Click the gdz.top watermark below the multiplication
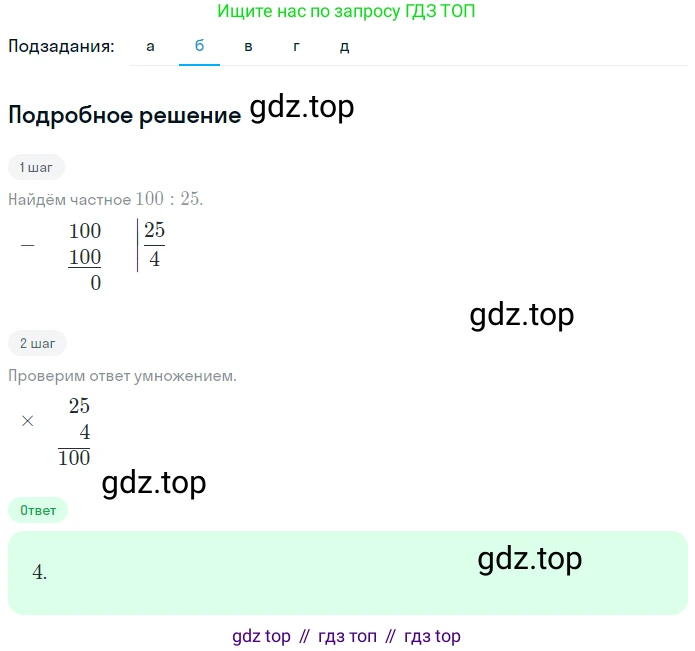This screenshot has width=695, height=651. (x=154, y=483)
